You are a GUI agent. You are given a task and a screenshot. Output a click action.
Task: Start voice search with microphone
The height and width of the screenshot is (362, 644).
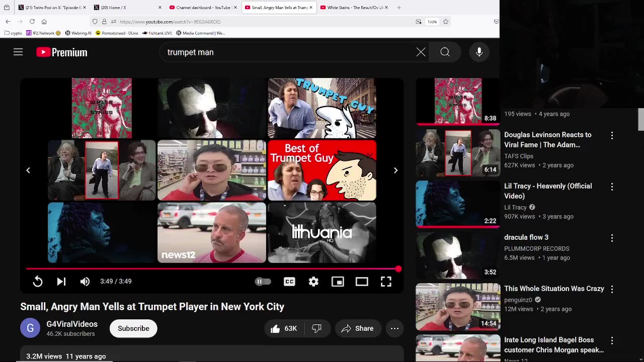pyautogui.click(x=479, y=52)
